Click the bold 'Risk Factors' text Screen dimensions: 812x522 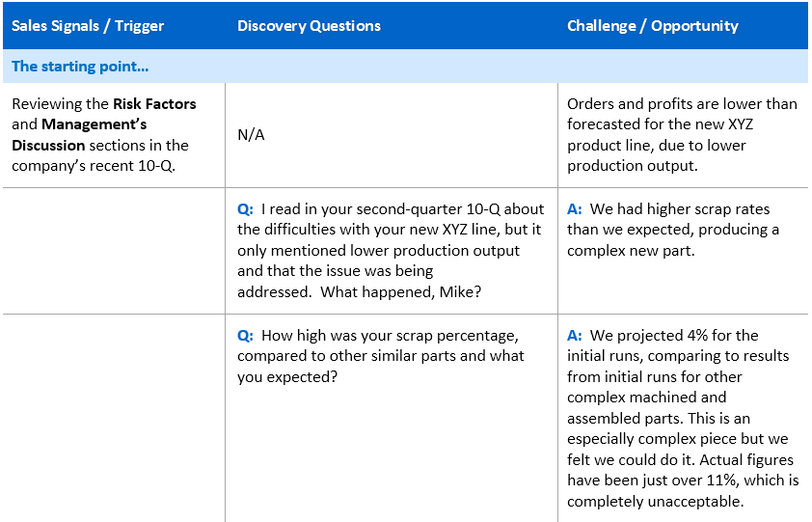click(x=154, y=103)
